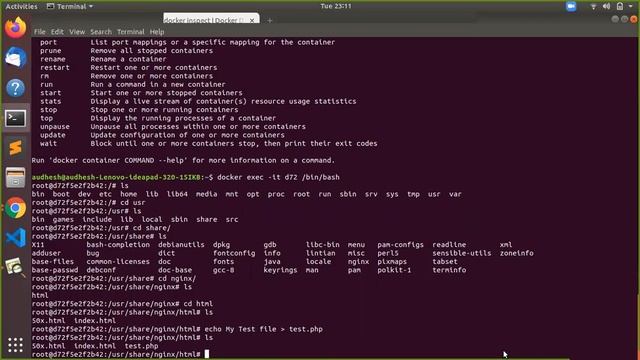Image resolution: width=640 pixels, height=360 pixels.
Task: Click the battery status icon
Action: [x=620, y=6]
